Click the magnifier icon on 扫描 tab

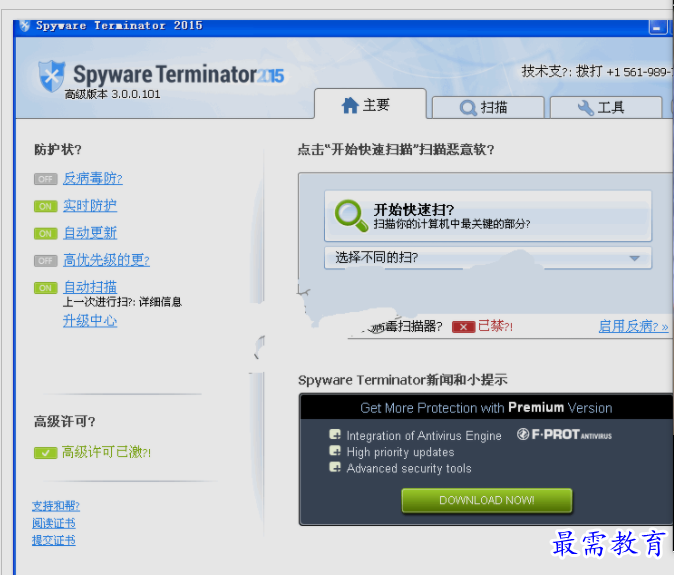pyautogui.click(x=468, y=108)
